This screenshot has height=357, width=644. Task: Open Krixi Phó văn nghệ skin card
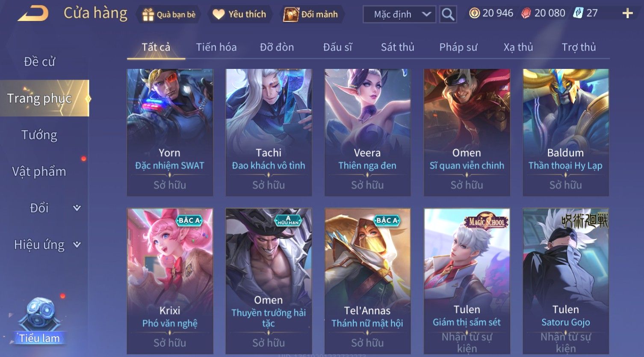click(170, 281)
